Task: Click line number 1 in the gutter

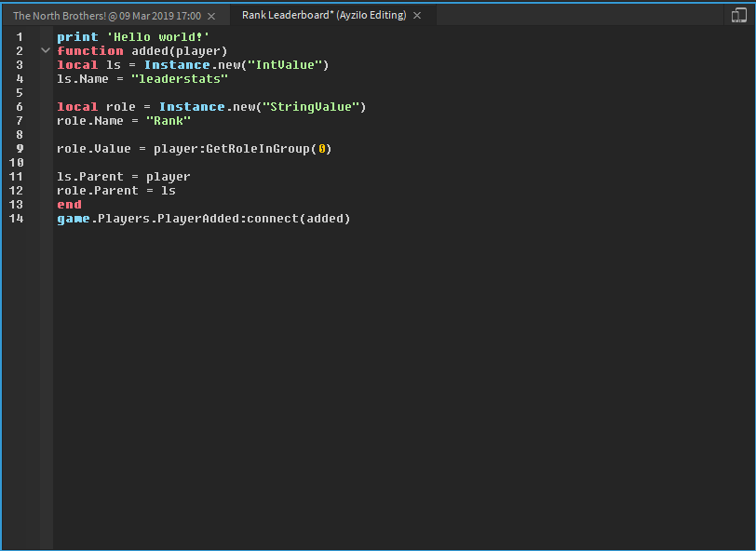Action: pyautogui.click(x=20, y=36)
